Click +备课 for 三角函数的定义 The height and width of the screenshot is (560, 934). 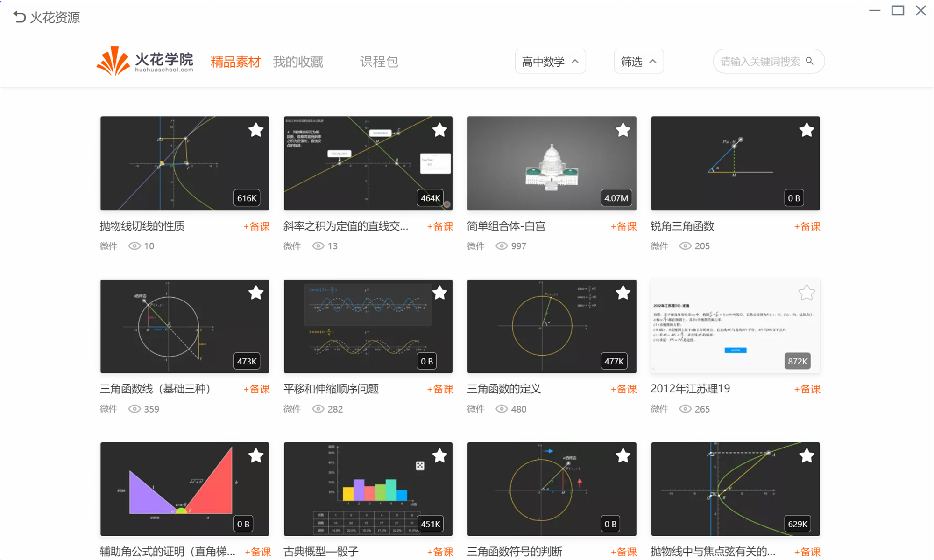(623, 389)
